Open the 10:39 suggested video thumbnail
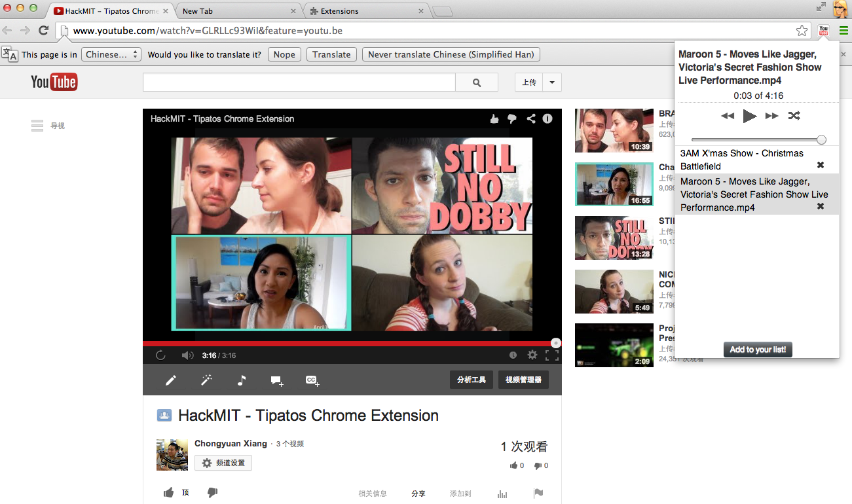852x504 pixels. pos(614,130)
